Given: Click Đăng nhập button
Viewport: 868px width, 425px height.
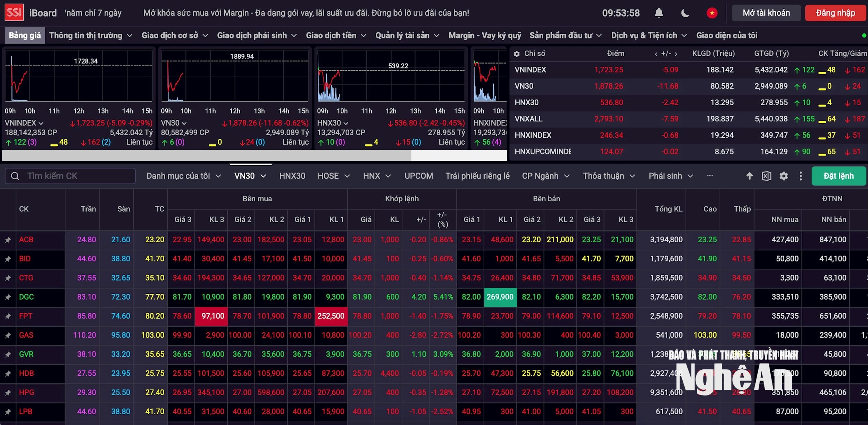Looking at the screenshot, I should (x=835, y=13).
